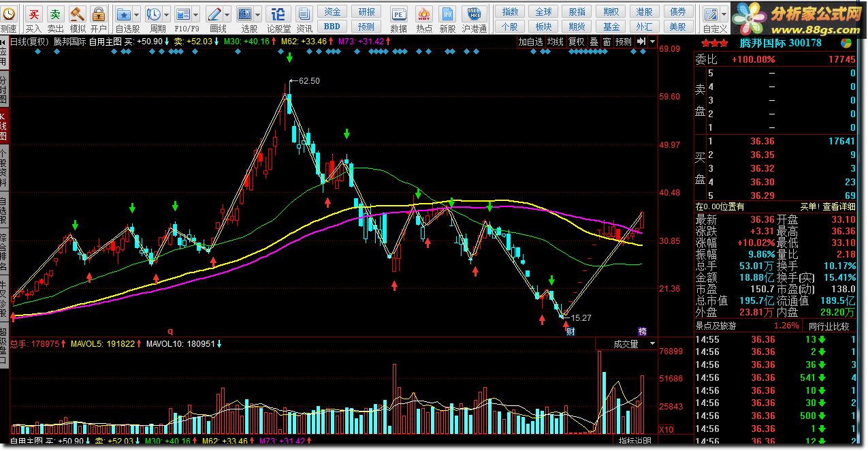This screenshot has width=868, height=451.
Task: Open the 港股 Hong Kong stocks button
Action: pos(644,12)
